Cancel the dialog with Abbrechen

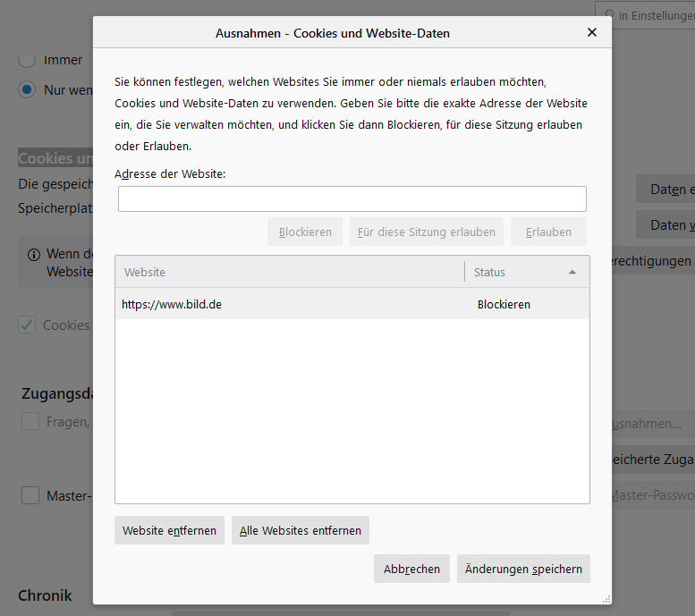(x=411, y=569)
